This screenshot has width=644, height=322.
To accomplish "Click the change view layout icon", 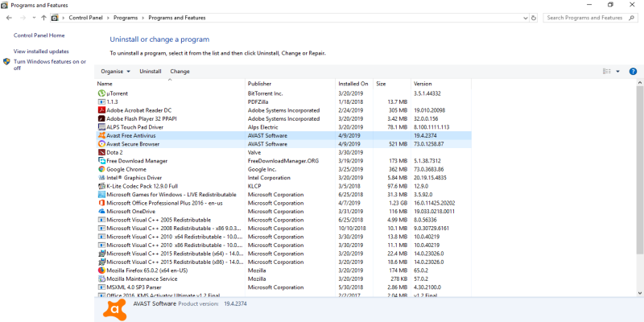I will click(607, 71).
